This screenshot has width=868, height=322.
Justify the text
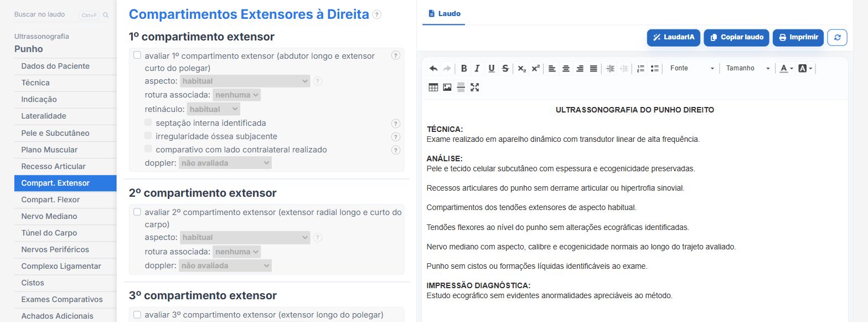point(593,68)
